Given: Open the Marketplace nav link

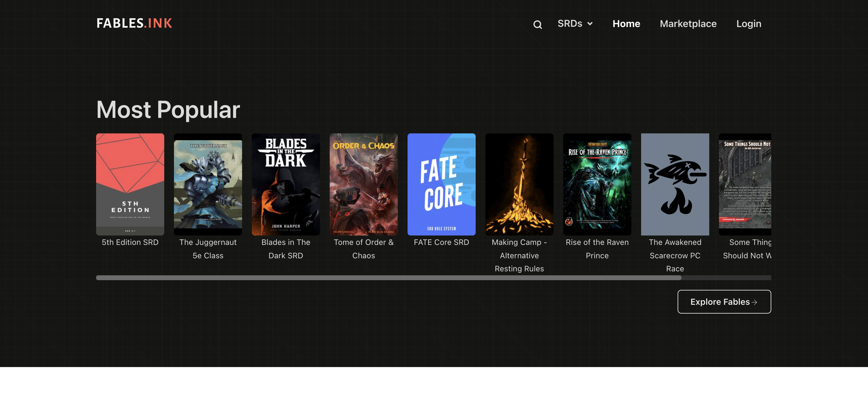Looking at the screenshot, I should point(688,24).
